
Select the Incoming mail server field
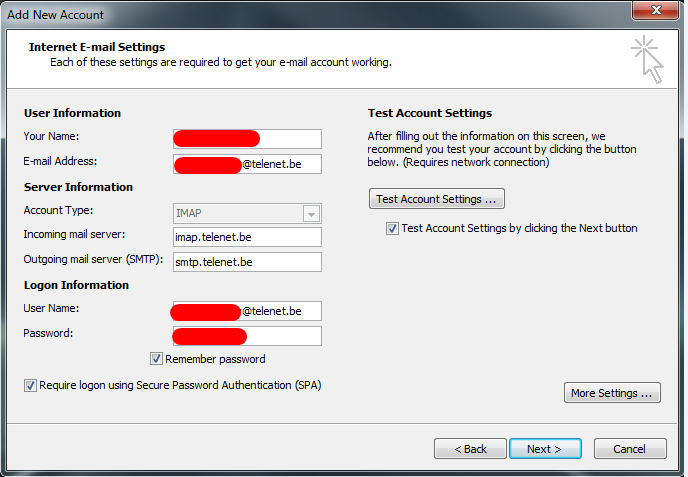click(x=246, y=237)
